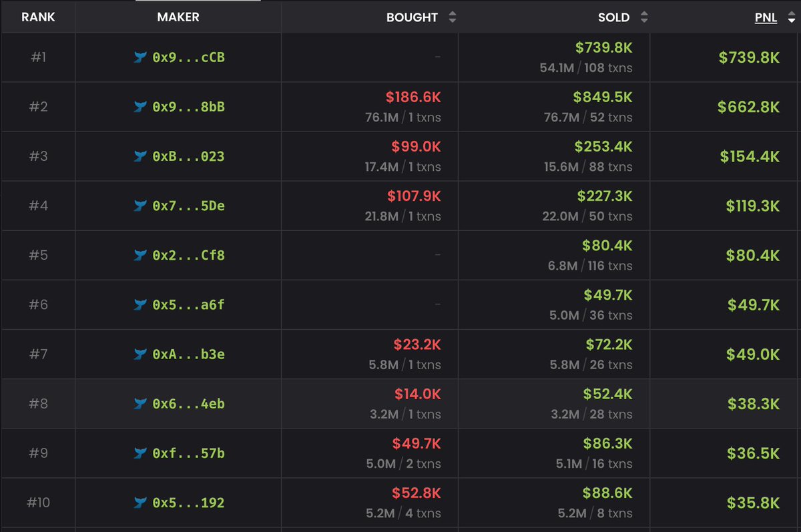Click sold amount $86.3K
Viewport: 801px width, 532px height.
pyautogui.click(x=608, y=443)
